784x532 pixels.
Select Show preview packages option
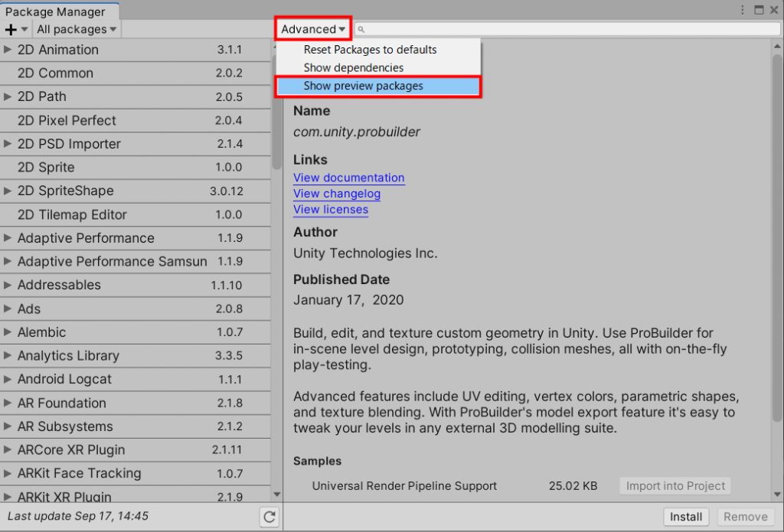[x=378, y=86]
